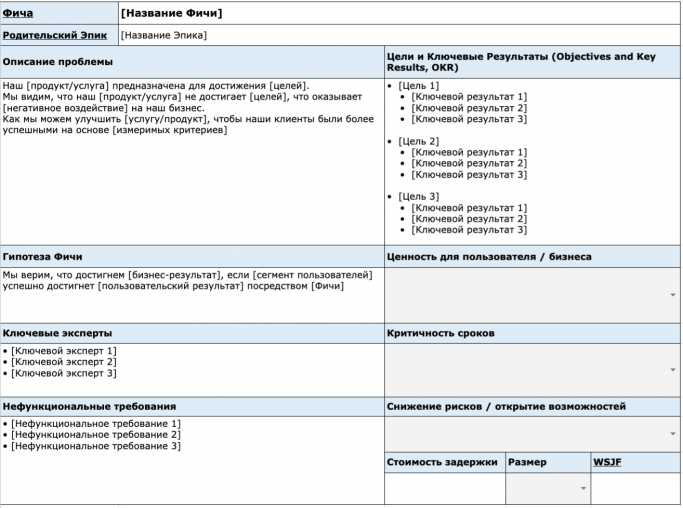
Task: Click the [Цель 1] bullet text
Action: point(419,86)
